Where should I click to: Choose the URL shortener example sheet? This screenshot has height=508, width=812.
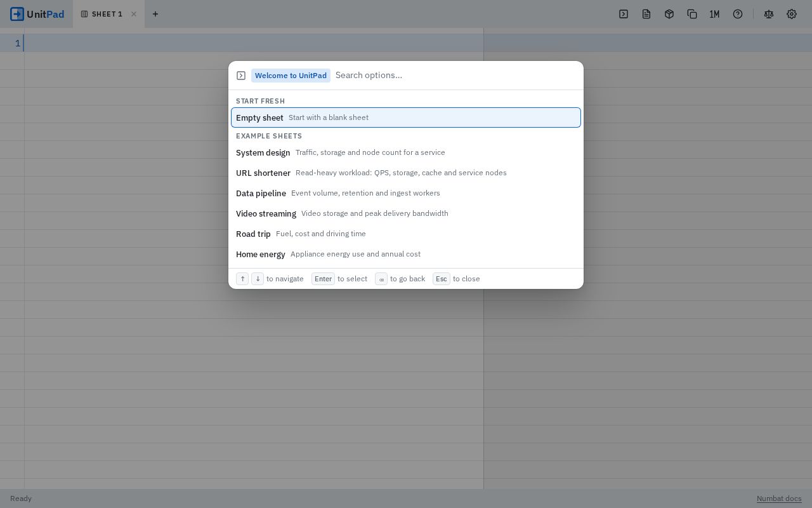406,173
